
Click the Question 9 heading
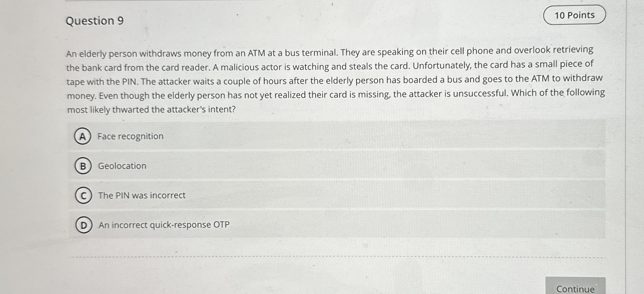click(93, 21)
